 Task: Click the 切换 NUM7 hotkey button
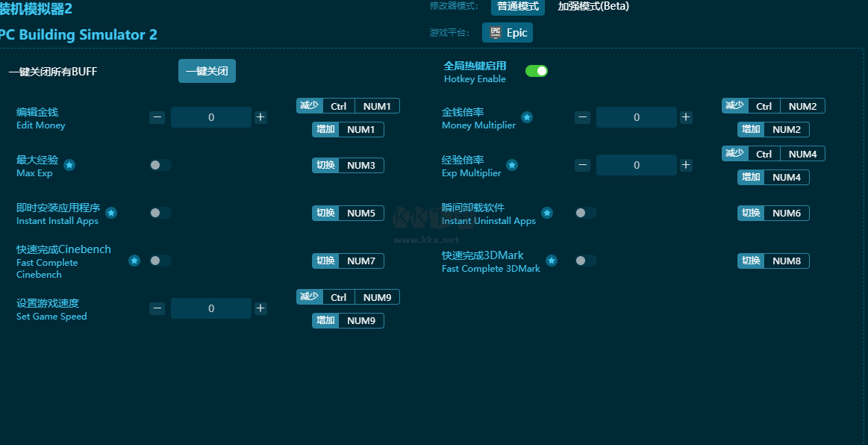pos(349,261)
